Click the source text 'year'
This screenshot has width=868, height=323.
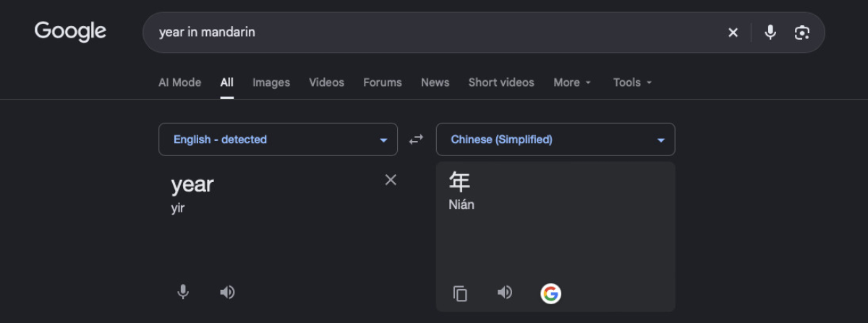[x=192, y=184]
